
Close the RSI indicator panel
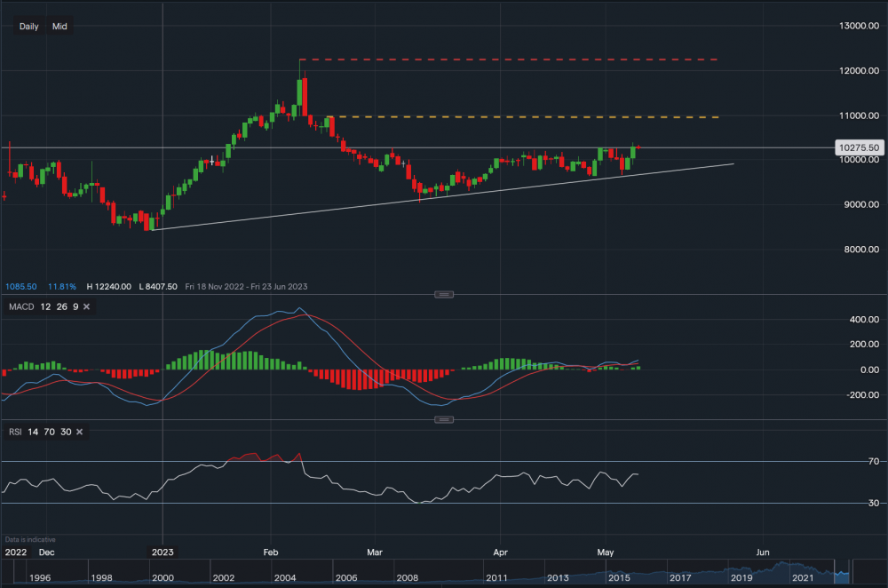79,432
